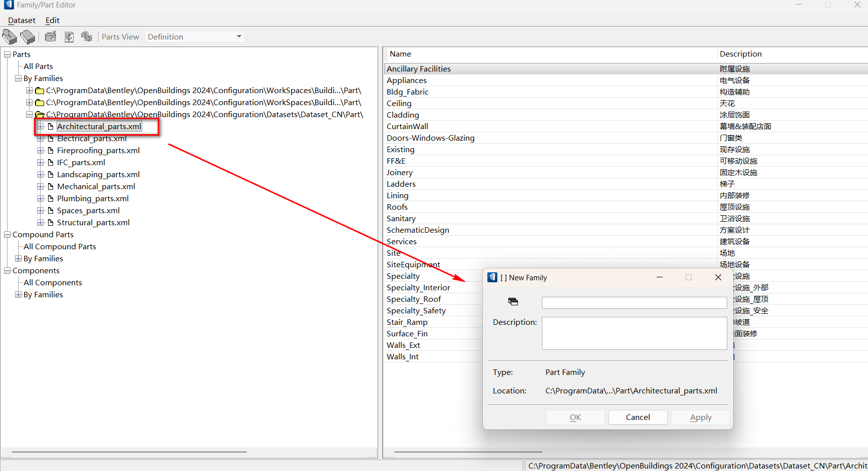The image size is (868, 471).
Task: Click the file icon beside Architectural_parts.xml
Action: [51, 127]
